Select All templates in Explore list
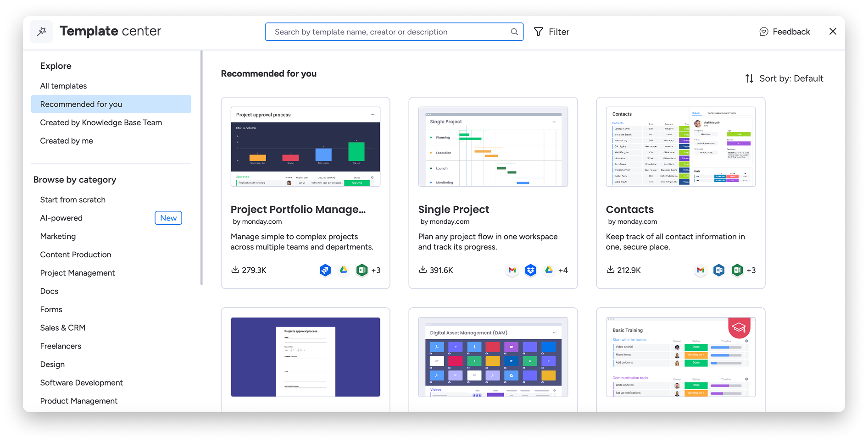The height and width of the screenshot is (442, 868). click(63, 86)
